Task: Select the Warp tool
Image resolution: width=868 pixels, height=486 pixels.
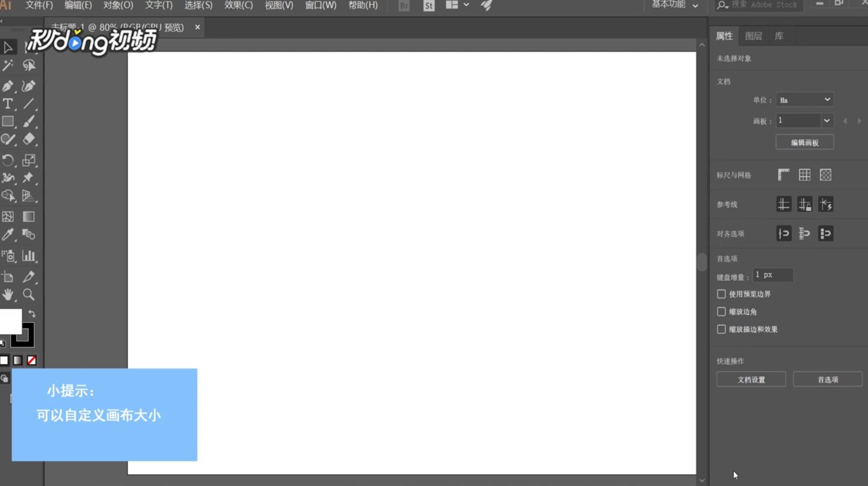Action: click(8, 178)
